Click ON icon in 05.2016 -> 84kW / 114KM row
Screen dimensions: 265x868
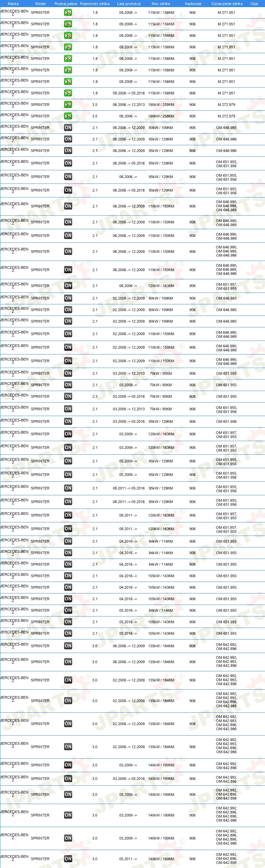click(68, 610)
